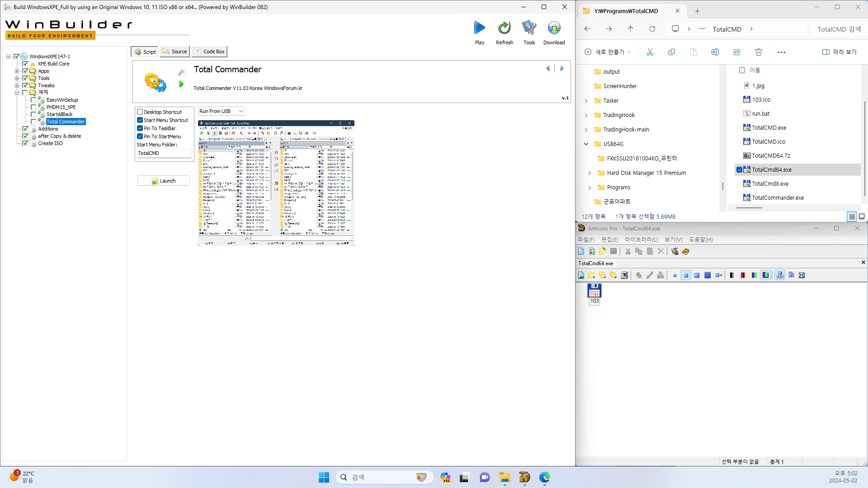Screen dimensions: 868x488
Task: Select smallest icon size view in ArtIcons
Action: pyautogui.click(x=675, y=275)
